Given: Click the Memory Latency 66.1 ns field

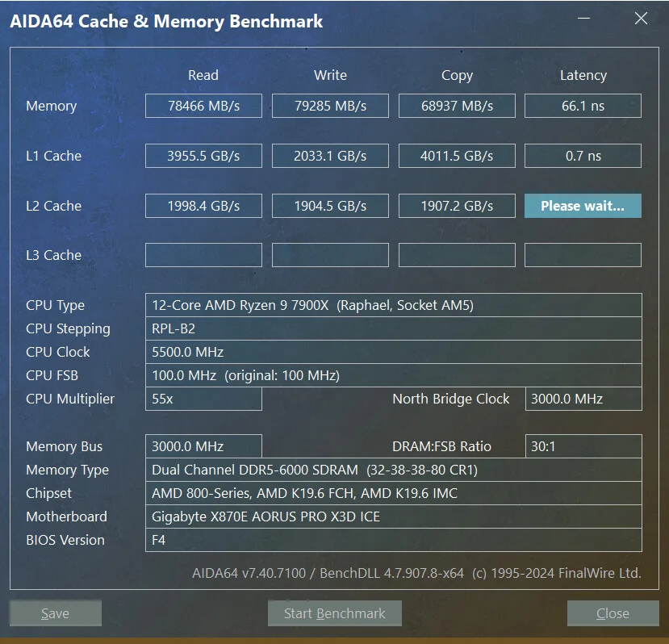Looking at the screenshot, I should click(583, 106).
